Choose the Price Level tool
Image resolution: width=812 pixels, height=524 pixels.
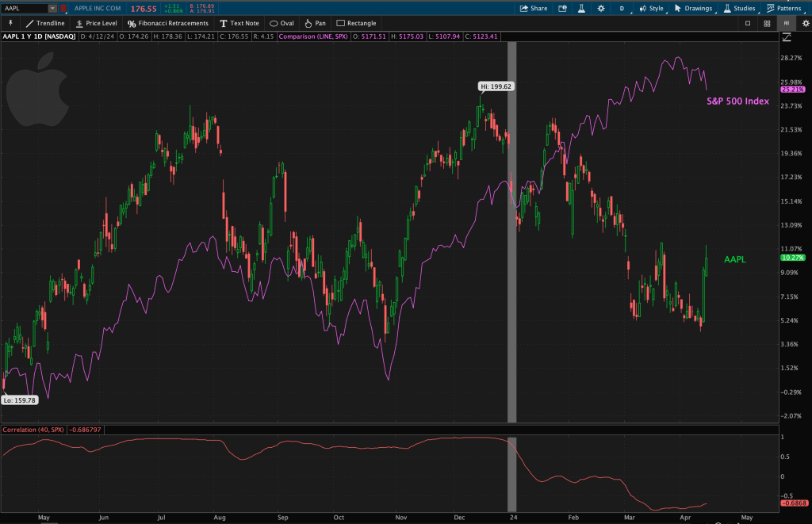[x=96, y=23]
